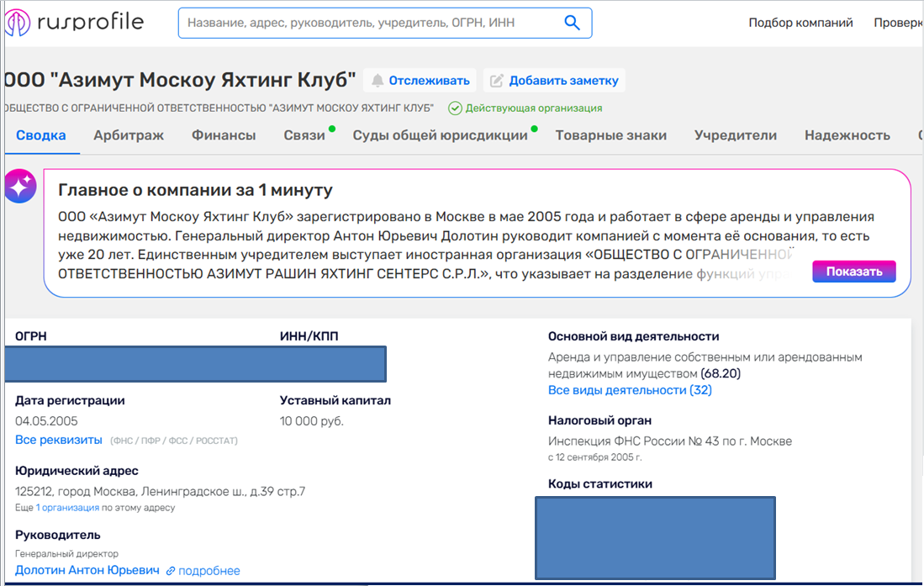Click the Генеральный директор label
The width and height of the screenshot is (924, 586).
click(x=66, y=553)
